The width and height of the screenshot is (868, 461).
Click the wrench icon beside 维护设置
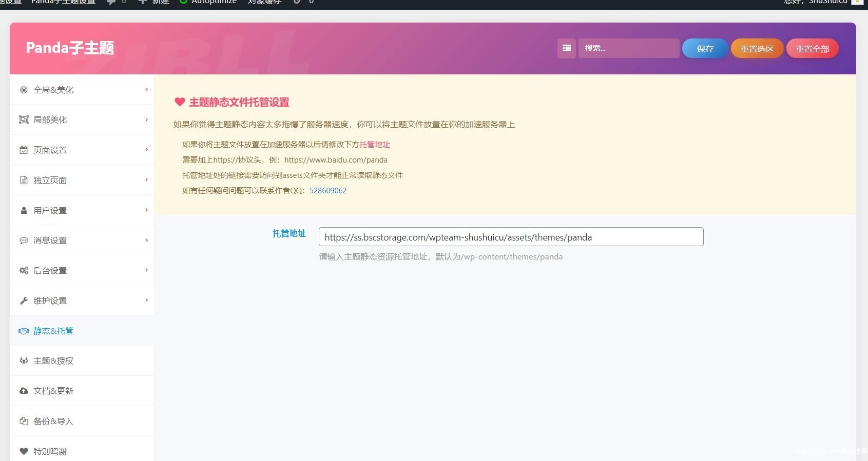24,300
